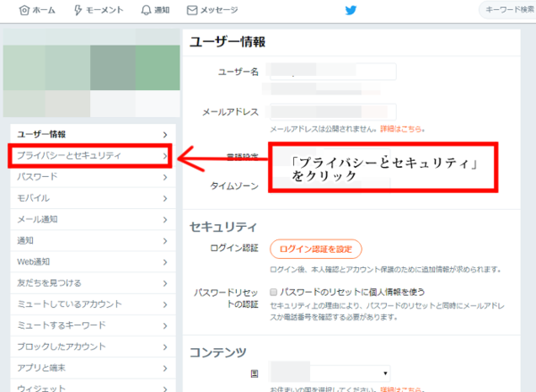This screenshot has width=536, height=392.
Task: Click the profile header image
Action: (x=92, y=73)
